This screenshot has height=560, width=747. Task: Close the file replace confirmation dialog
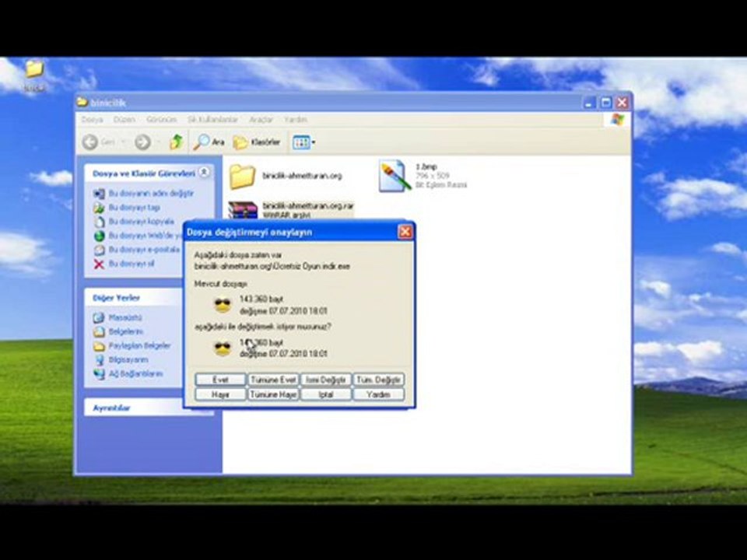[x=405, y=232]
